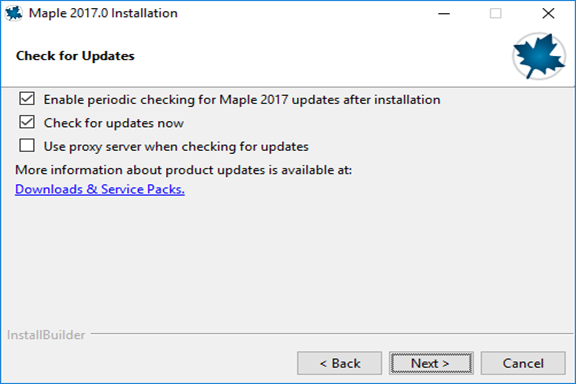The image size is (576, 384).
Task: Toggle the 'Check for updates now' checkbox
Action: [27, 122]
